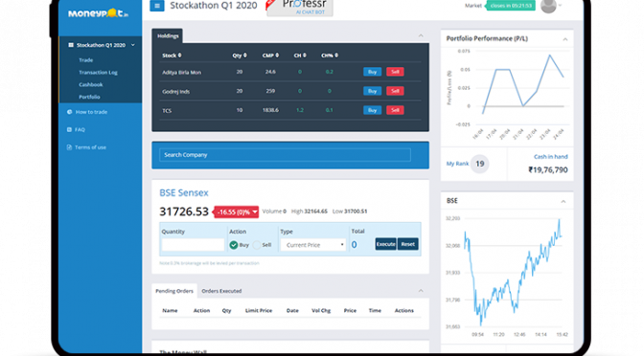The image size is (644, 356).
Task: Open the Current Price type dropdown
Action: (313, 245)
